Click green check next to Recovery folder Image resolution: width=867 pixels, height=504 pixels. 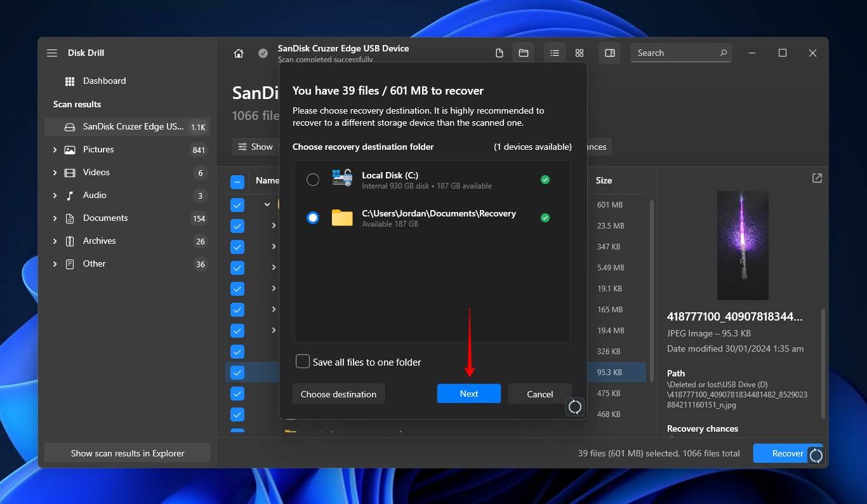tap(545, 218)
